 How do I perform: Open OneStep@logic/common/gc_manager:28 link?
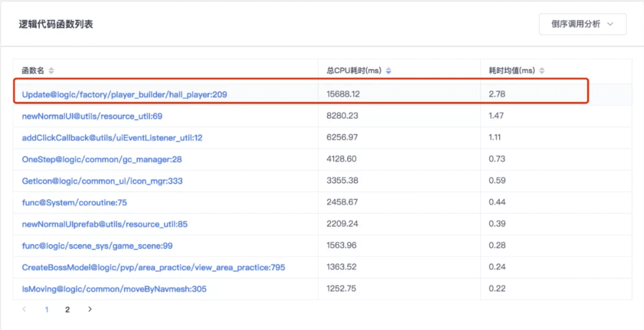point(102,159)
